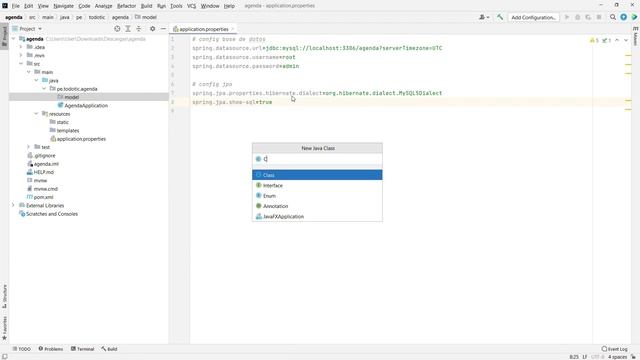Open the File menu
Image resolution: width=640 pixels, height=360 pixels.
point(15,6)
